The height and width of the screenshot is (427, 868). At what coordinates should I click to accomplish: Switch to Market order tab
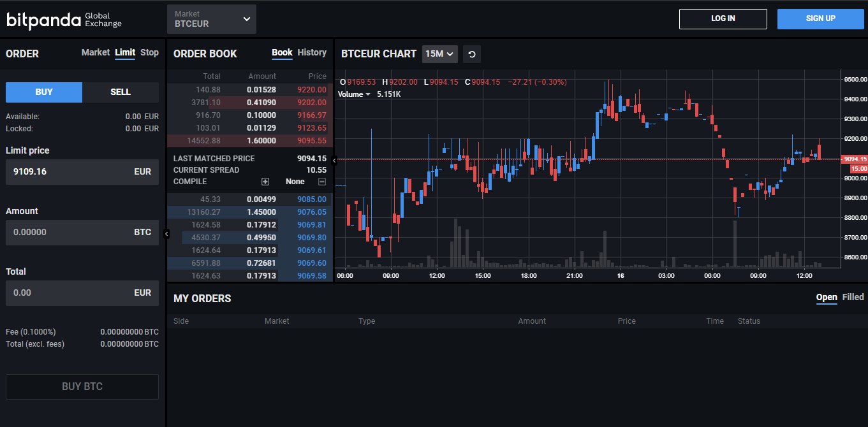(96, 53)
